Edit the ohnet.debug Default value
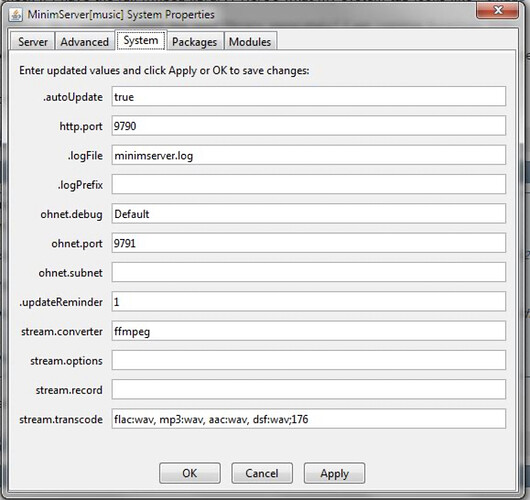530x500 pixels. (x=309, y=214)
